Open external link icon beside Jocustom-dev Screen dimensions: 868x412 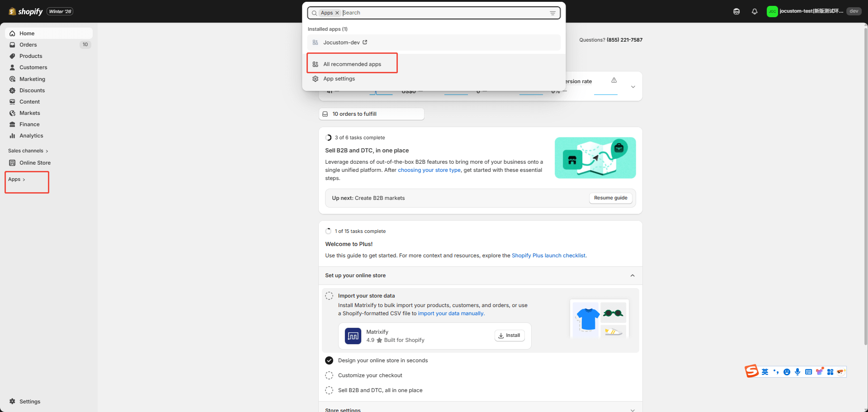[x=365, y=43]
